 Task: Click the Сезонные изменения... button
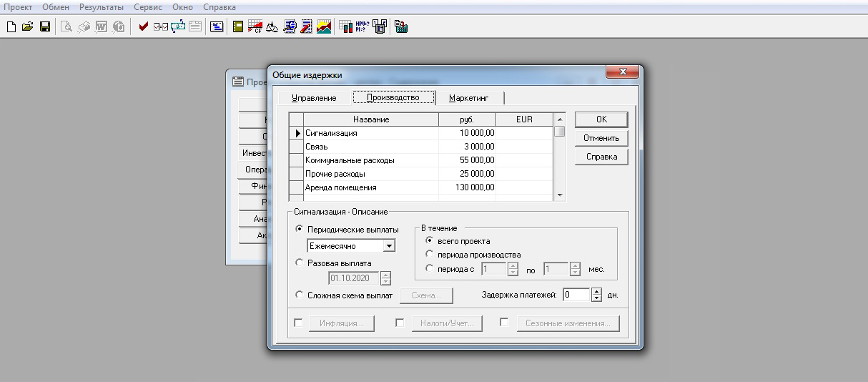tap(568, 323)
